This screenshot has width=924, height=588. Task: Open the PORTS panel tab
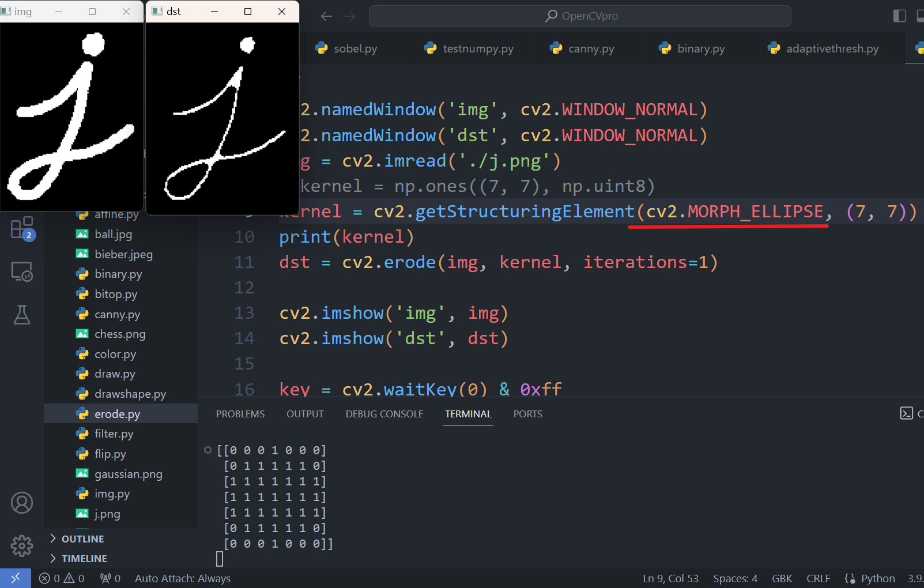click(527, 414)
